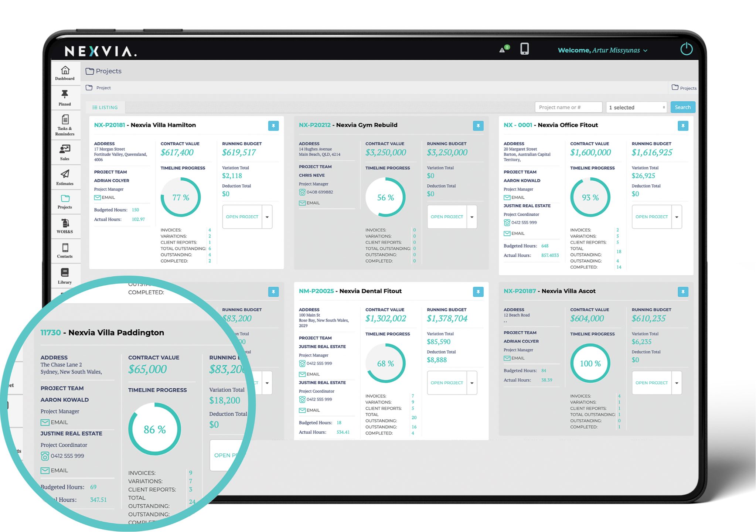Viewport: 756px width, 532px height.
Task: Click Open Project for Nexvia Office Fitout
Action: coord(651,217)
